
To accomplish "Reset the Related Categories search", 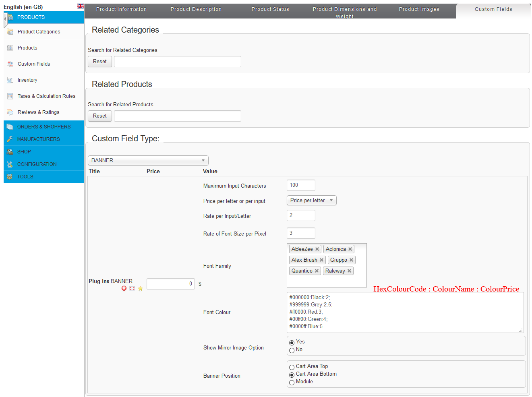I will [x=99, y=62].
